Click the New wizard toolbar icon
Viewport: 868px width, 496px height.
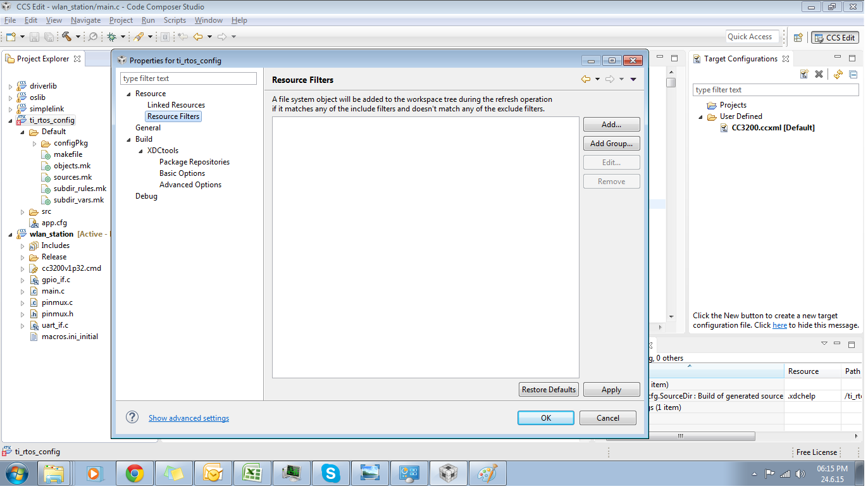coord(11,37)
